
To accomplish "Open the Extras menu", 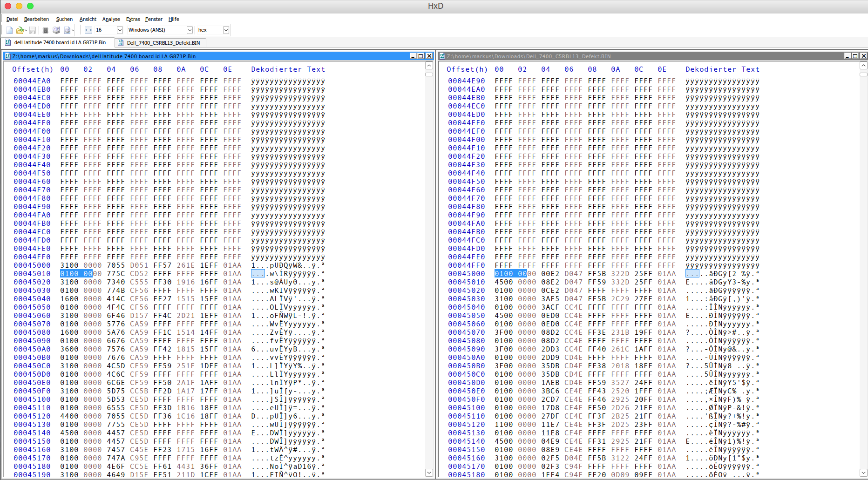I will click(x=133, y=19).
